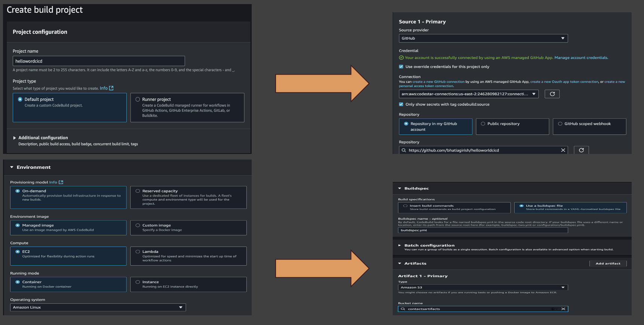This screenshot has width=644, height=325.
Task: Click search icon in Repository field
Action: [404, 150]
